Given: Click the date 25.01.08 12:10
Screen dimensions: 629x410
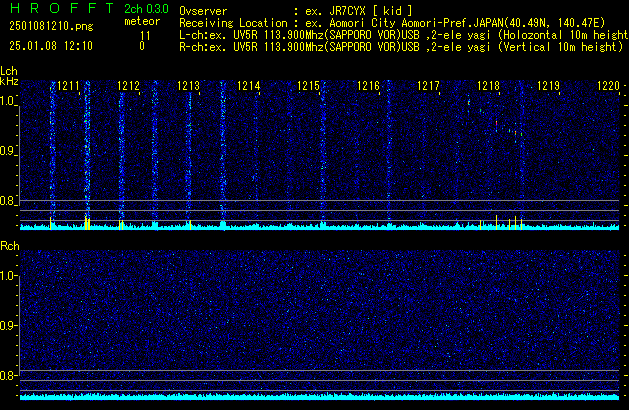Looking at the screenshot, I should [x=51, y=46].
